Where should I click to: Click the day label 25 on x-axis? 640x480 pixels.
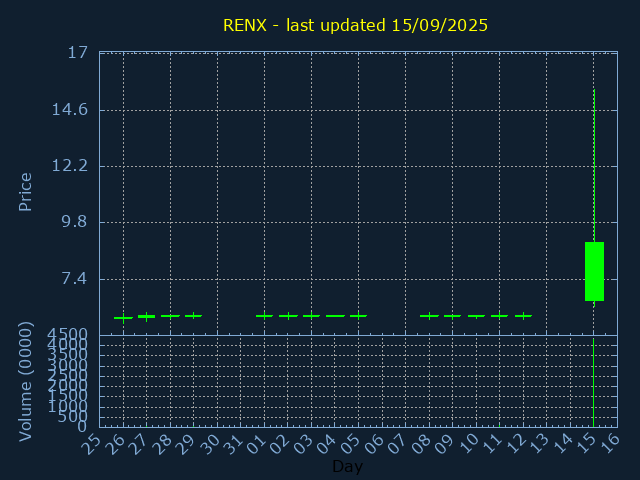pyautogui.click(x=91, y=444)
